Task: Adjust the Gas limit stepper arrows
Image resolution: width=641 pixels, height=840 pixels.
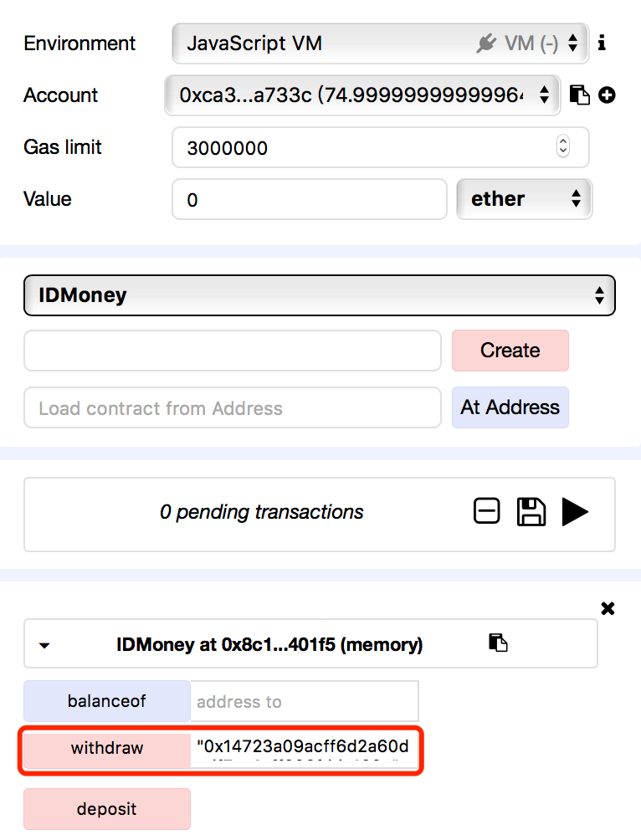Action: 563,146
